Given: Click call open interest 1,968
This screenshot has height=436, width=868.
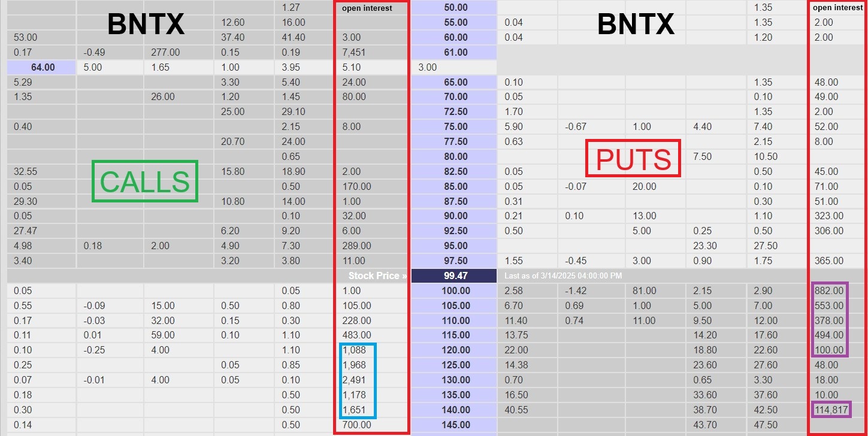Looking at the screenshot, I should pos(354,365).
